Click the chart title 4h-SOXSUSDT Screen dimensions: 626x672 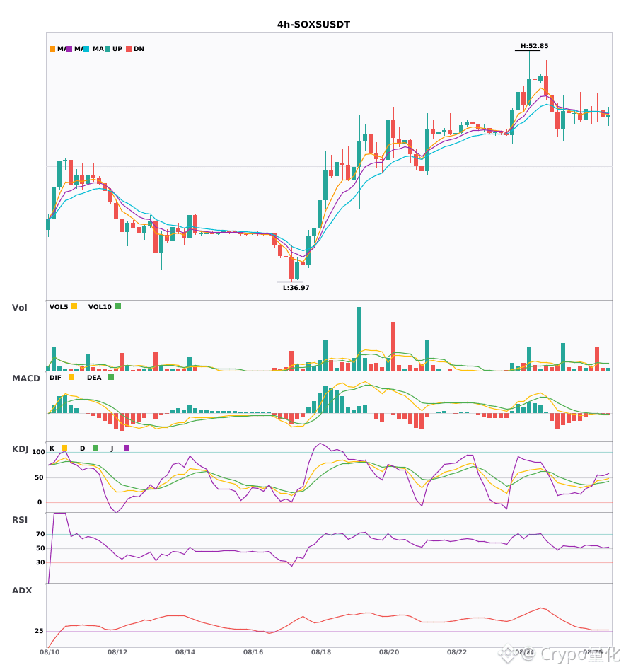(313, 25)
